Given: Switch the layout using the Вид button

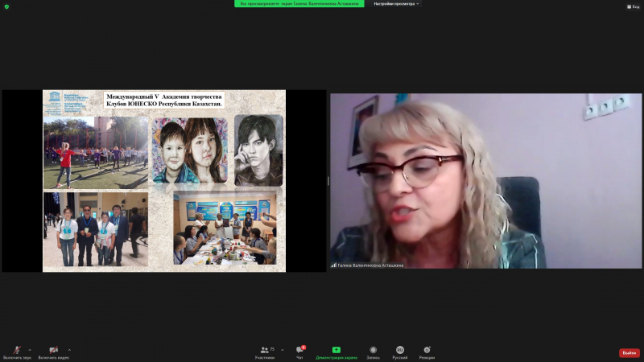Looking at the screenshot, I should (x=634, y=6).
